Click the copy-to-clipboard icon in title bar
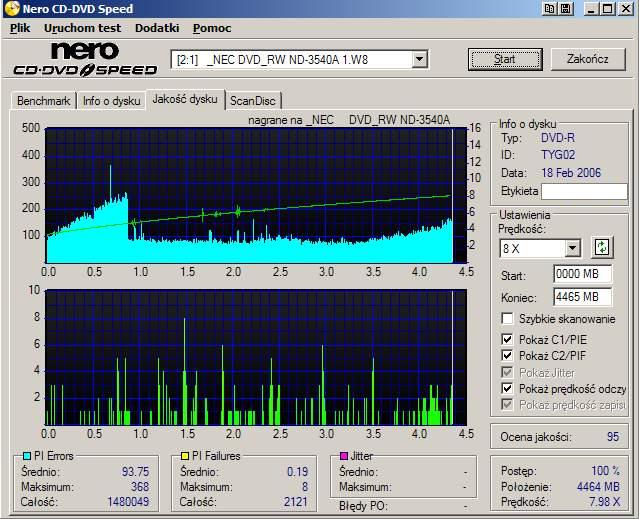Viewport: 639px width, 519px height. click(550, 9)
